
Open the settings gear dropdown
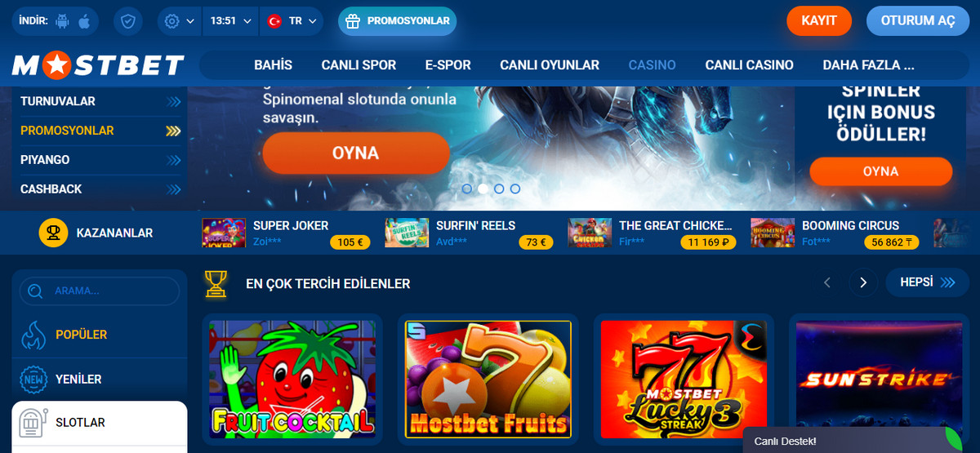tap(180, 21)
